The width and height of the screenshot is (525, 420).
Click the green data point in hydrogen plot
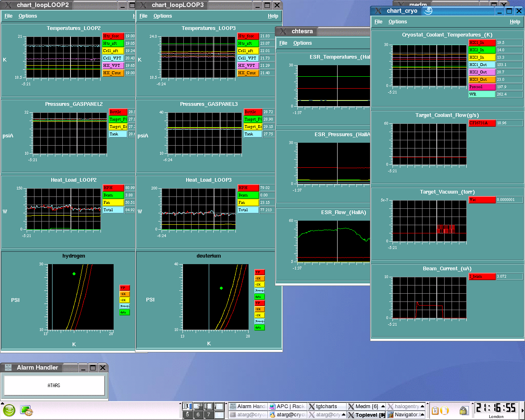74,274
